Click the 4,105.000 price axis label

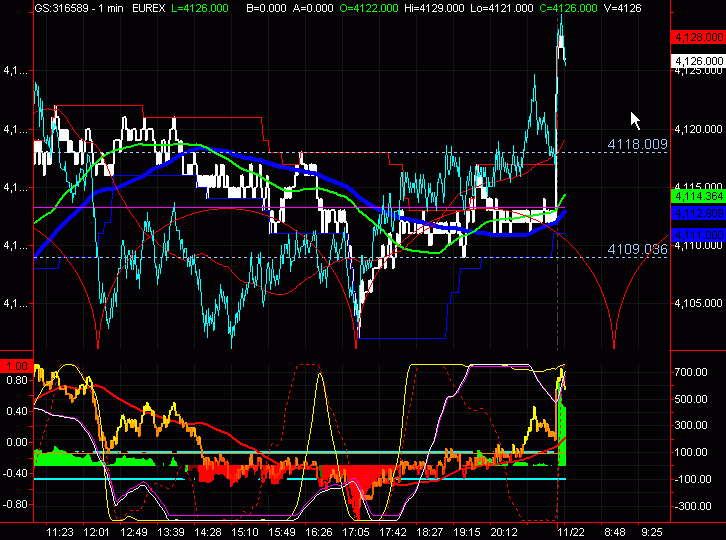coord(697,304)
